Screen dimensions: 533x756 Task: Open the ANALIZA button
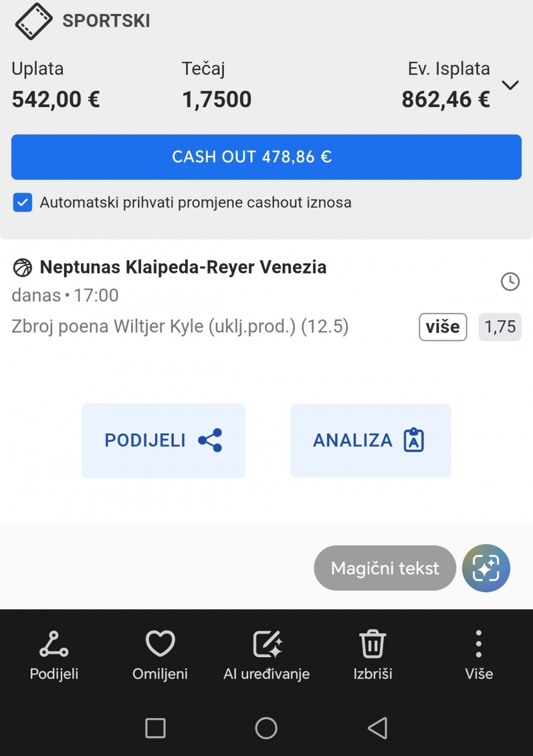[x=370, y=441]
